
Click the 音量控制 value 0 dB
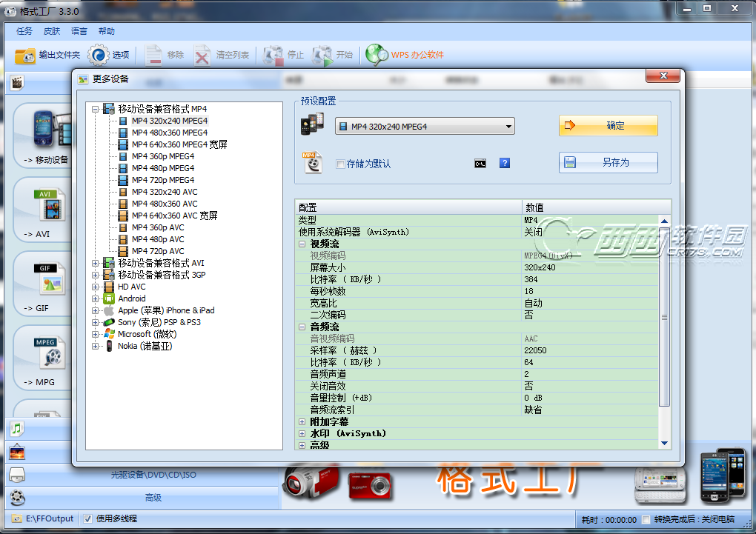(533, 398)
